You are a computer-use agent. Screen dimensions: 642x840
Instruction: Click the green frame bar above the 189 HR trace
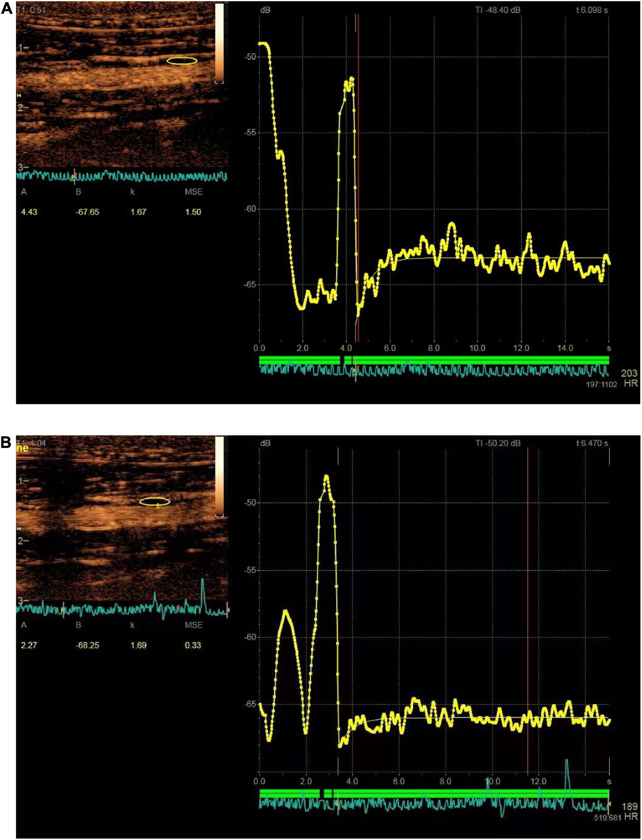coord(434,793)
